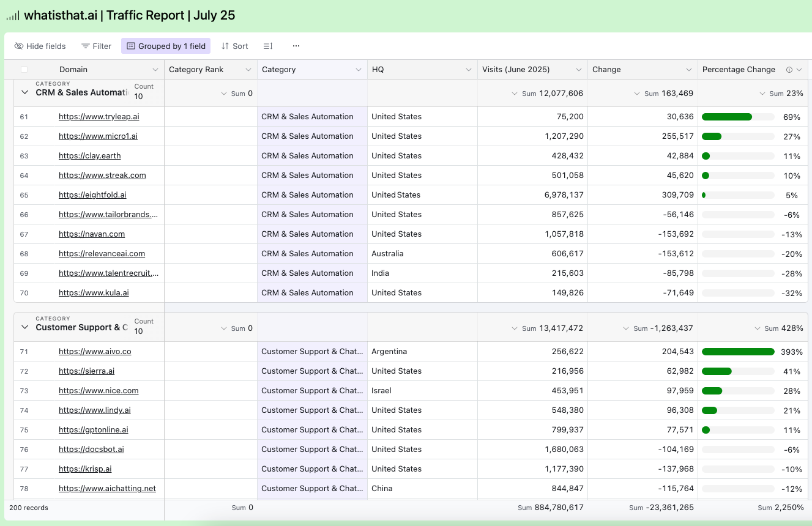Open Customer Support Change Sum -1,263,437 menu
Image resolution: width=812 pixels, height=526 pixels.
click(658, 328)
